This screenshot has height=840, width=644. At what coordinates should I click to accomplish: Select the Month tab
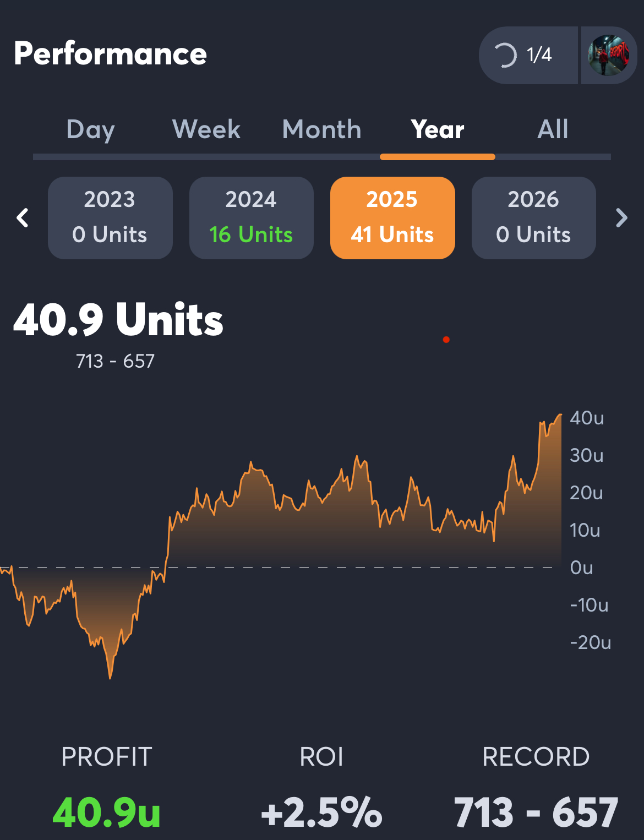click(x=322, y=130)
